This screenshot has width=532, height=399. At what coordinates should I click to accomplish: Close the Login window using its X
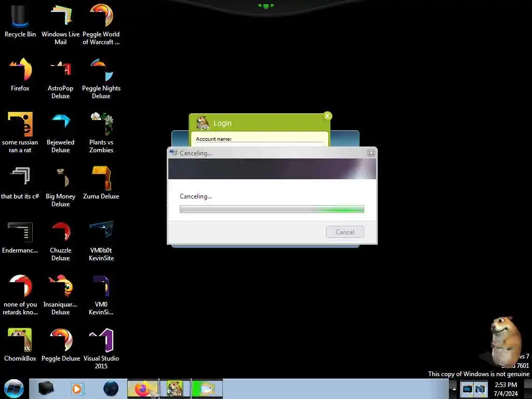click(327, 116)
